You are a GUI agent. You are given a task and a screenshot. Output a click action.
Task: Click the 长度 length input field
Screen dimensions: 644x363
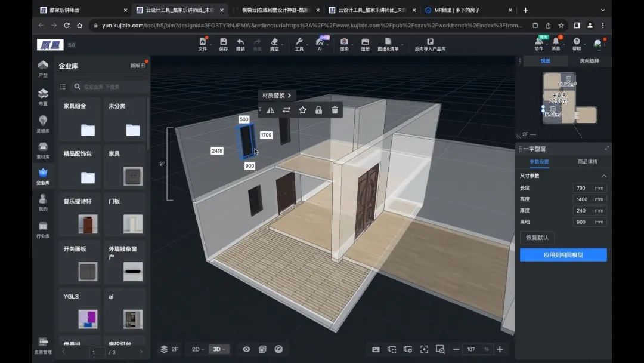[x=583, y=188]
